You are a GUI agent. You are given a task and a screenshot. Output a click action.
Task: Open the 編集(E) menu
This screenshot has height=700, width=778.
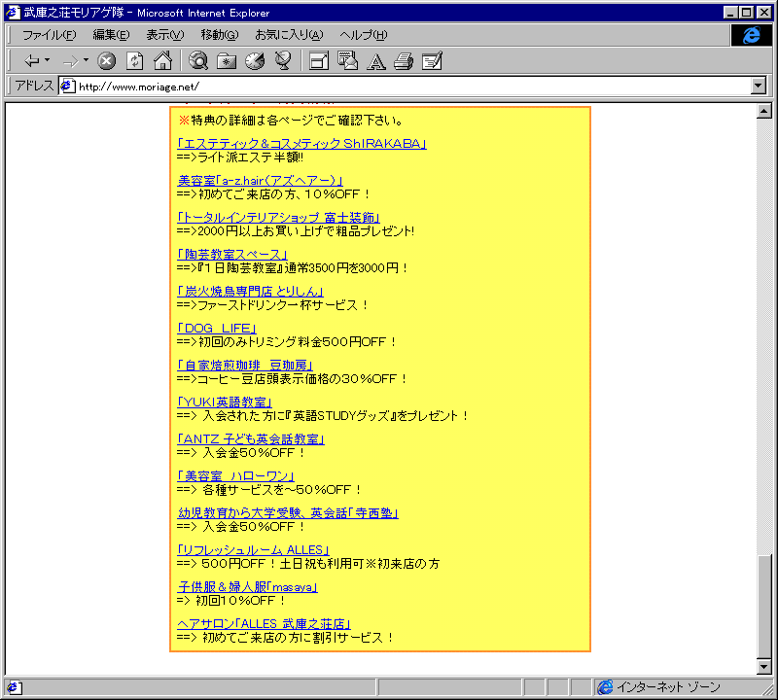click(111, 35)
